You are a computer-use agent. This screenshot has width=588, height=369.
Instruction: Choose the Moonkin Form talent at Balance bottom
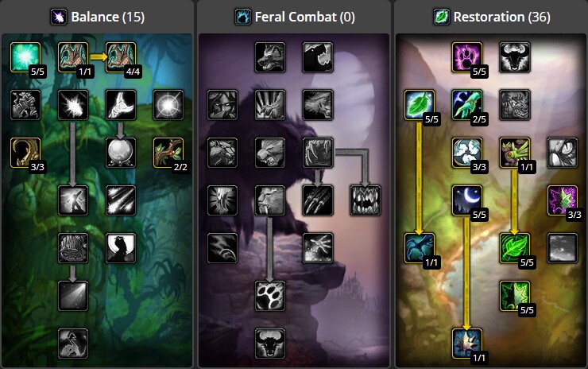coord(73,343)
